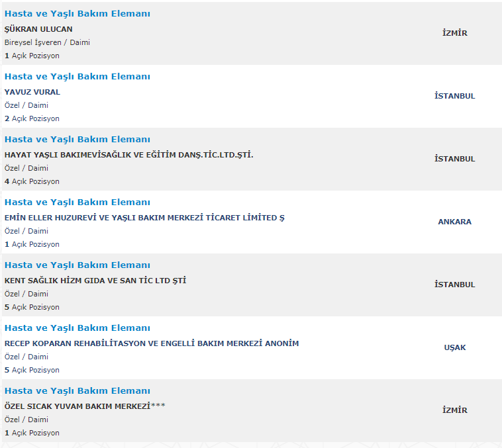This screenshot has height=448, width=502.
Task: Open the job title link above HAYAT YAŞLI BAKIMEVİ
Action: click(77, 140)
